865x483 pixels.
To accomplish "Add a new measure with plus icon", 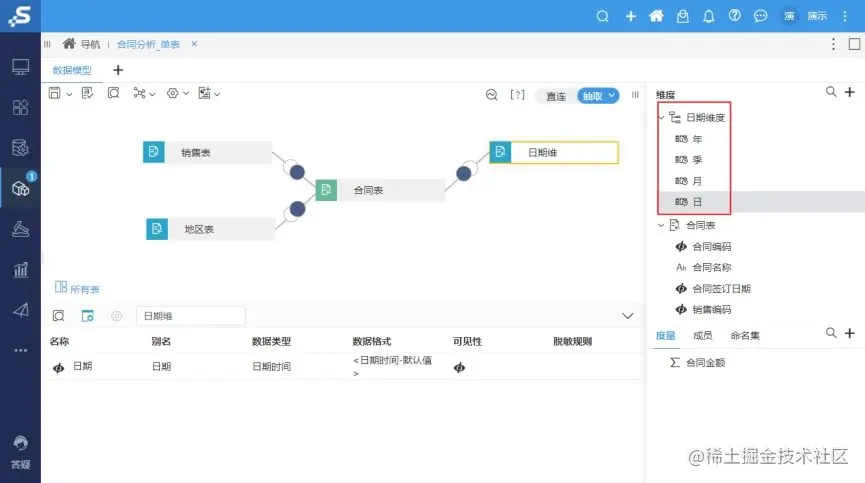I will point(850,333).
